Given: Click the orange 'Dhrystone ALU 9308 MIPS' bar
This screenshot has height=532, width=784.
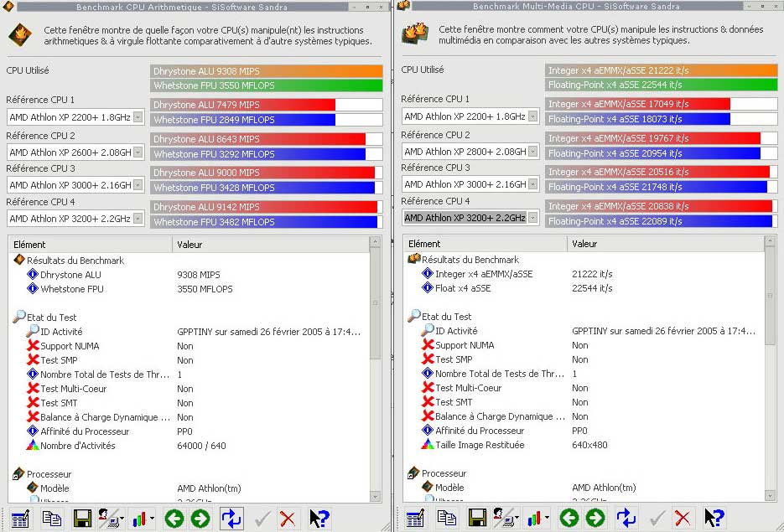Looking at the screenshot, I should pos(267,71).
